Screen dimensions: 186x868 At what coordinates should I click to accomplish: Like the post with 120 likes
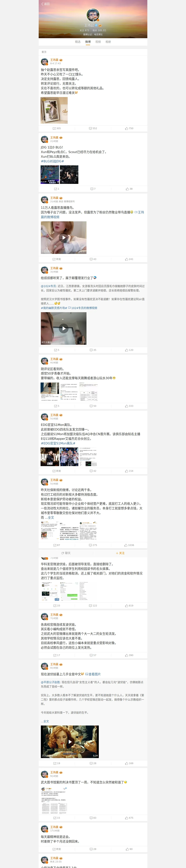tap(129, 350)
